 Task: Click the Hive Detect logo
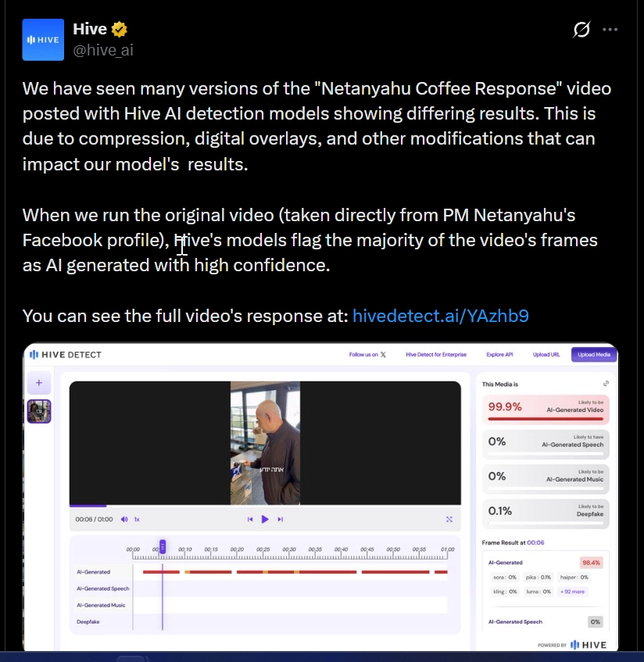click(x=66, y=355)
